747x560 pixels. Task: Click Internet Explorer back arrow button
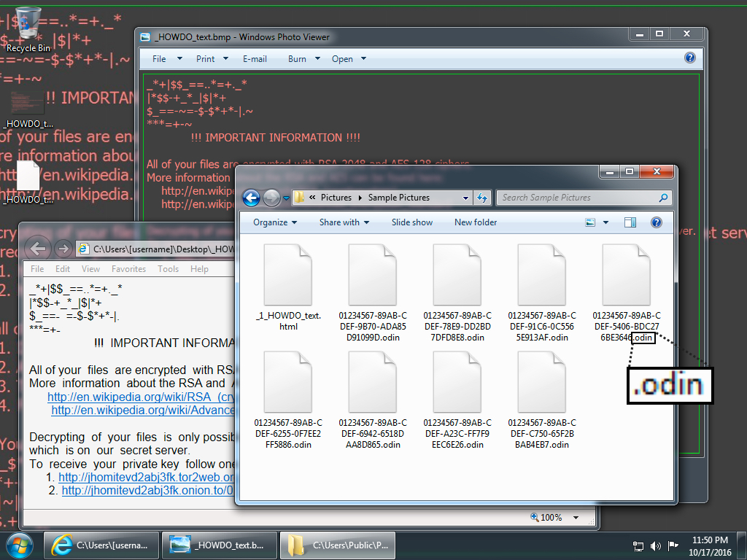point(39,249)
